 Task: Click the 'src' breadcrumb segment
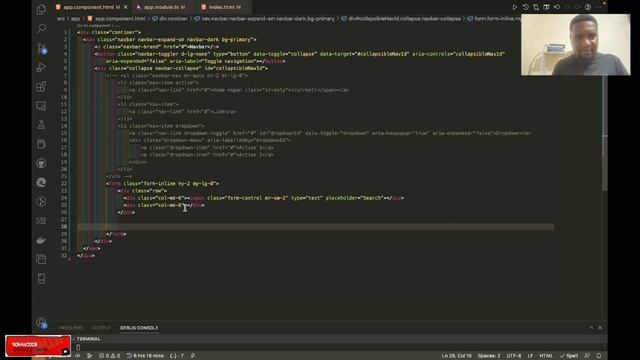point(61,19)
